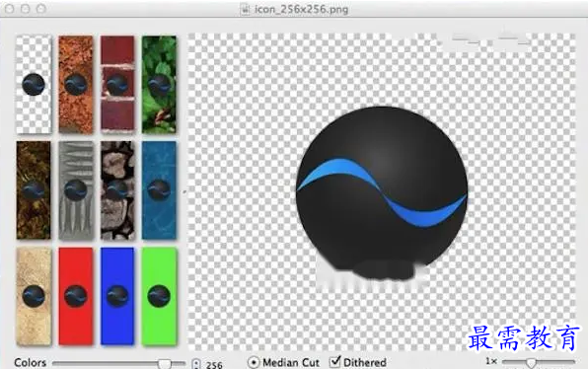Click the black sphere icon preview

pos(382,193)
